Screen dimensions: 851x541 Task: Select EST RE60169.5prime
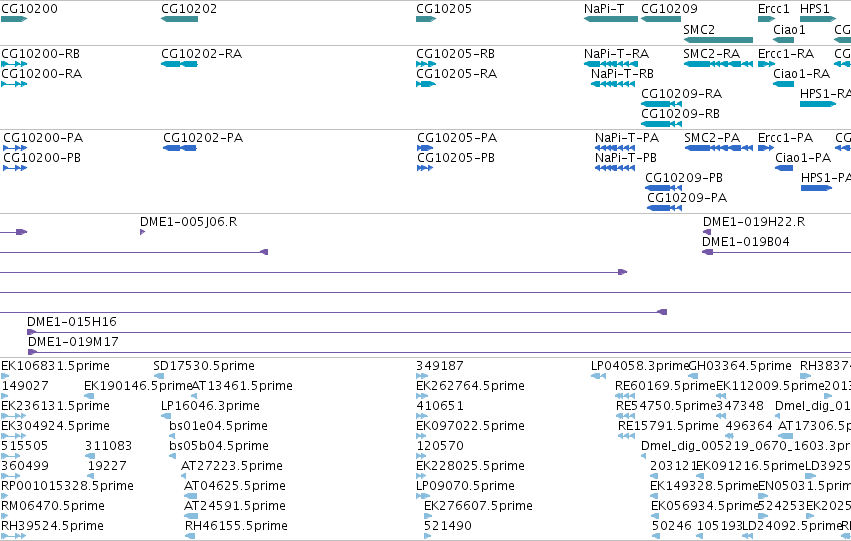point(665,386)
